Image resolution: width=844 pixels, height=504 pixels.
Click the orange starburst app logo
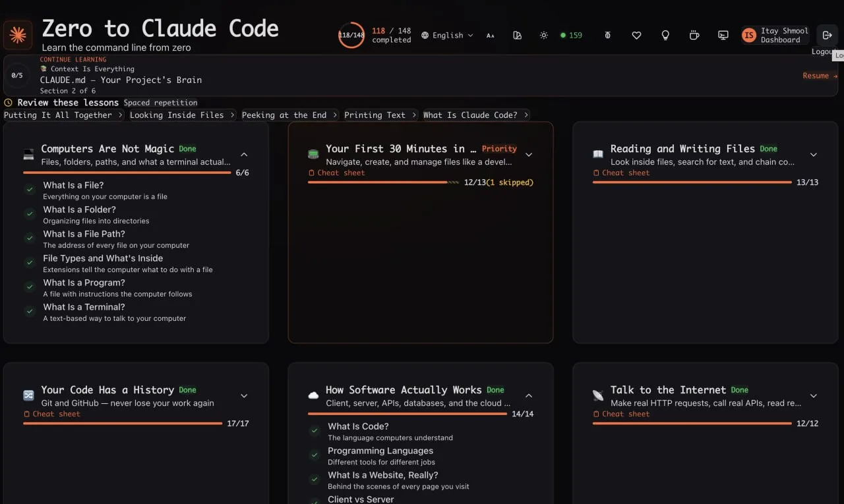pyautogui.click(x=18, y=35)
